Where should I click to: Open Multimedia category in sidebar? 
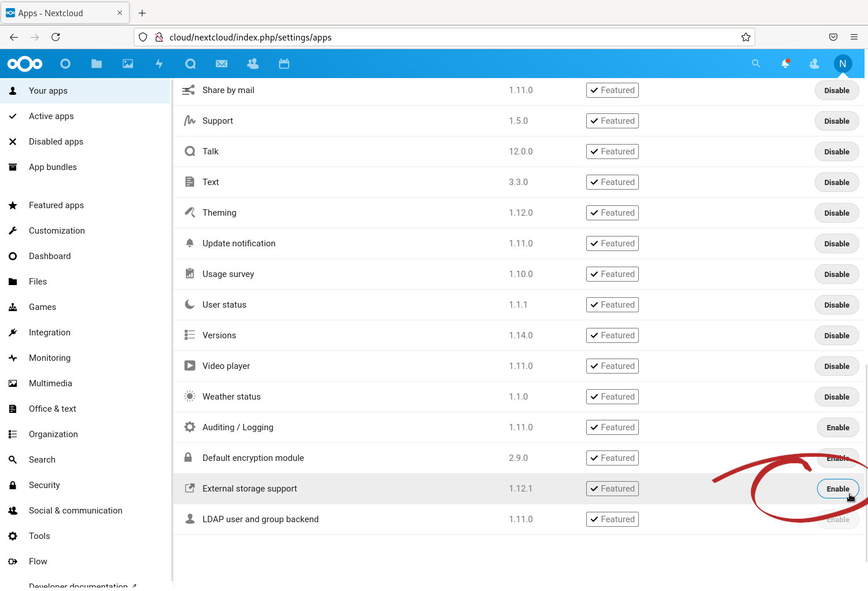pyautogui.click(x=85, y=383)
